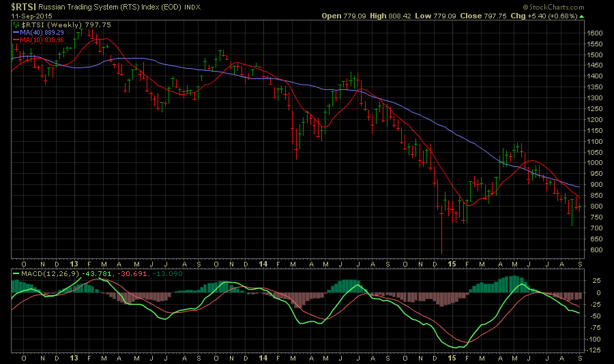Click the 700 price axis label
The height and width of the screenshot is (364, 614).
pyautogui.click(x=596, y=228)
